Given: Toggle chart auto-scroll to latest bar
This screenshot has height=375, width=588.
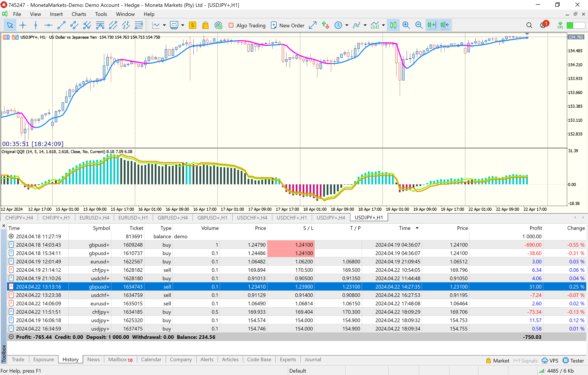Looking at the screenshot, I should pyautogui.click(x=432, y=25).
